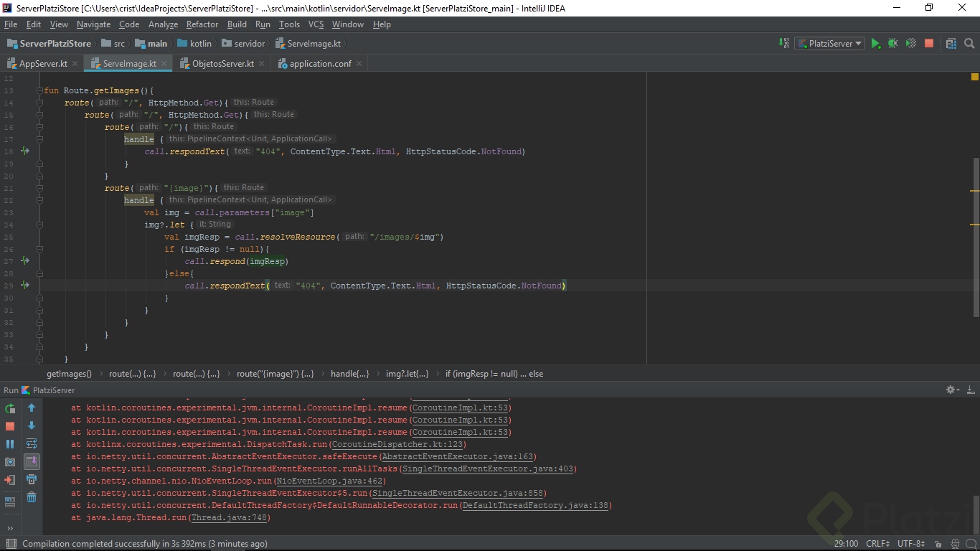The image size is (980, 551).
Task: Open Project Structure icon in toolbar
Action: (x=951, y=44)
